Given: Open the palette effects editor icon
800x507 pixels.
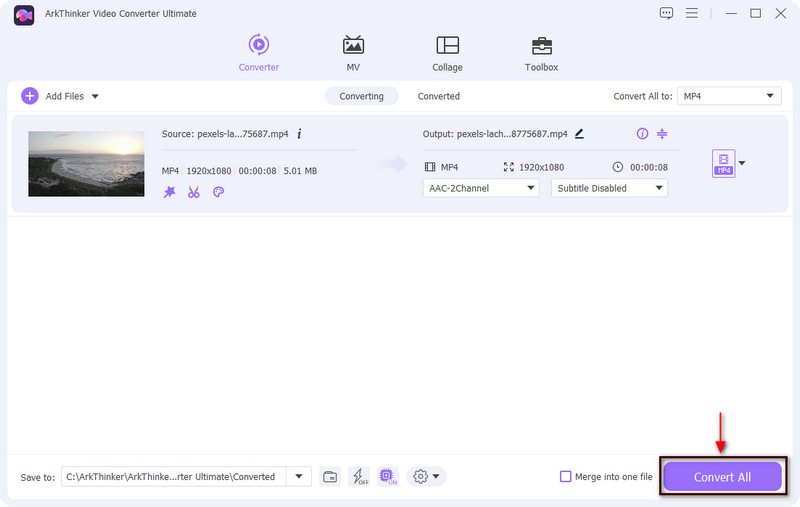Looking at the screenshot, I should 218,192.
